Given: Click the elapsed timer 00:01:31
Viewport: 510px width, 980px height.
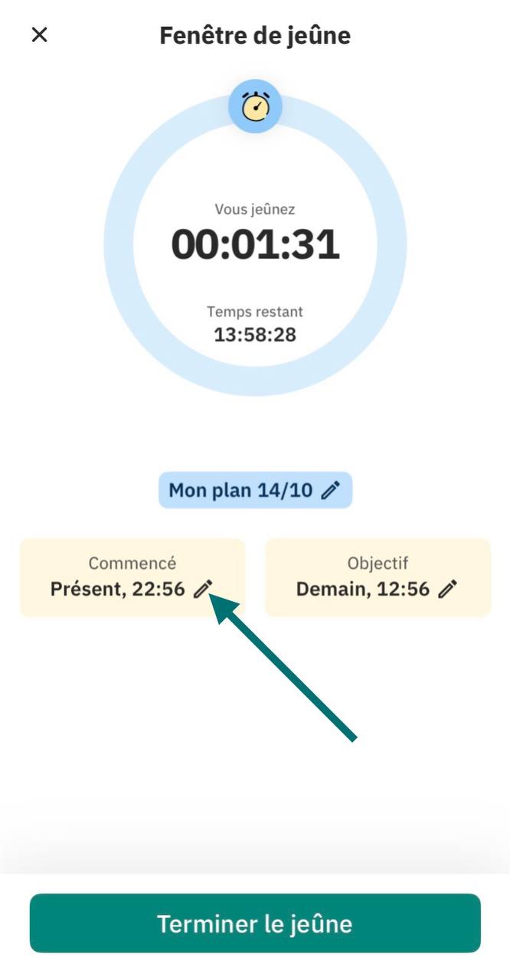Looking at the screenshot, I should click(255, 244).
